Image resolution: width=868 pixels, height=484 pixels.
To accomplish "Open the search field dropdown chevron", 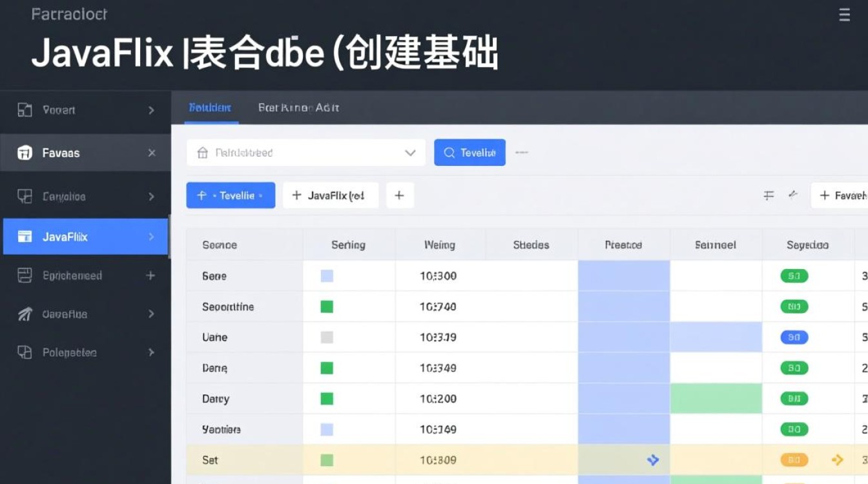I will (409, 152).
